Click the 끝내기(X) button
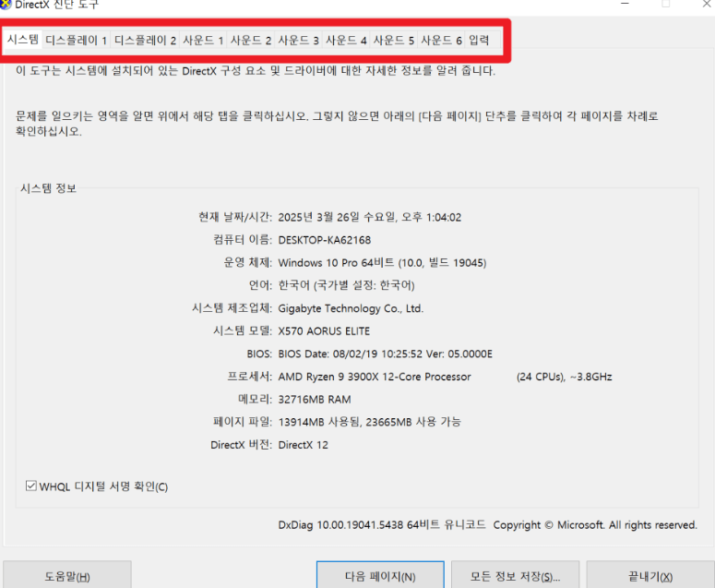This screenshot has width=715, height=588. pyautogui.click(x=650, y=576)
